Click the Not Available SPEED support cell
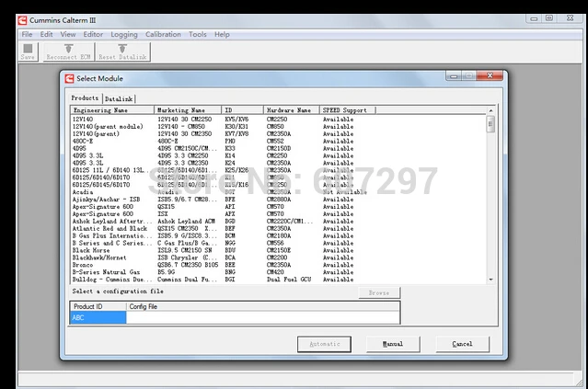Viewport: 588px width, 389px height. pyautogui.click(x=345, y=192)
